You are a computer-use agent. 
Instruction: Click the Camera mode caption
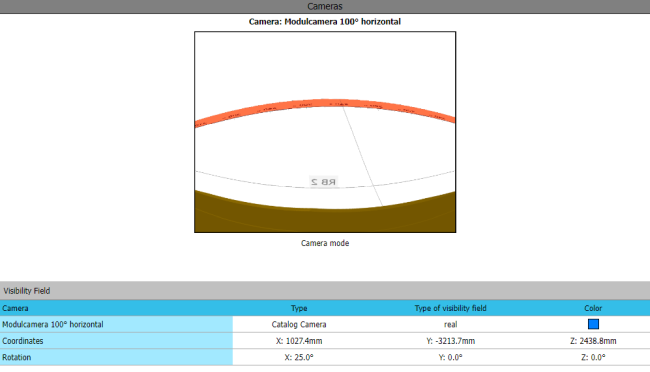coord(325,243)
